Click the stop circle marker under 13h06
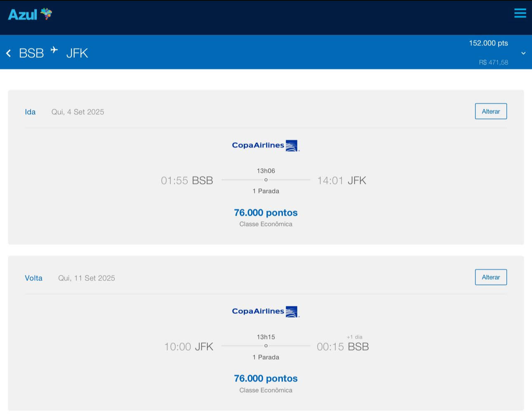 pyautogui.click(x=266, y=180)
